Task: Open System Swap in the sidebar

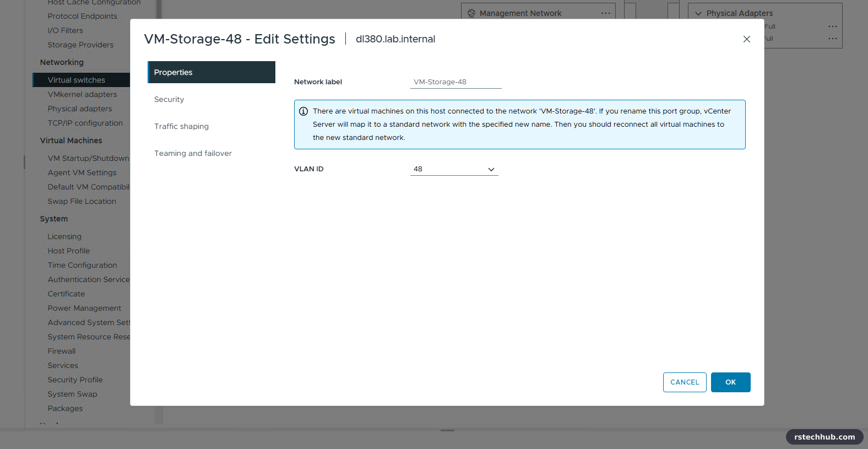Action: (x=72, y=394)
